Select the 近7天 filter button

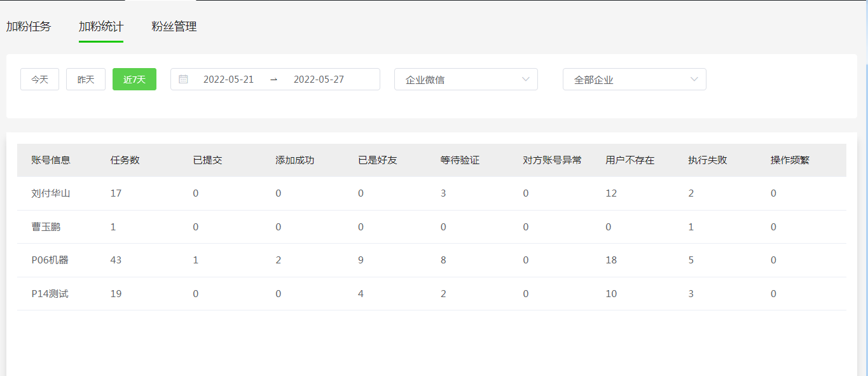coord(134,80)
